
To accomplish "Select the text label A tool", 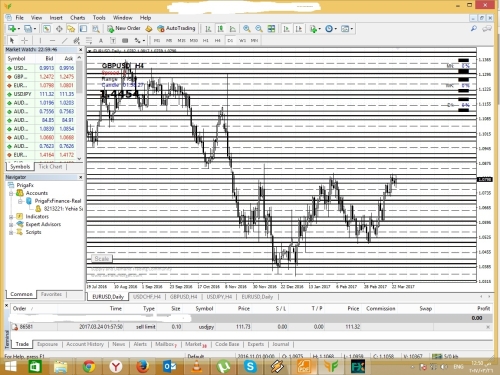I will tap(101, 41).
